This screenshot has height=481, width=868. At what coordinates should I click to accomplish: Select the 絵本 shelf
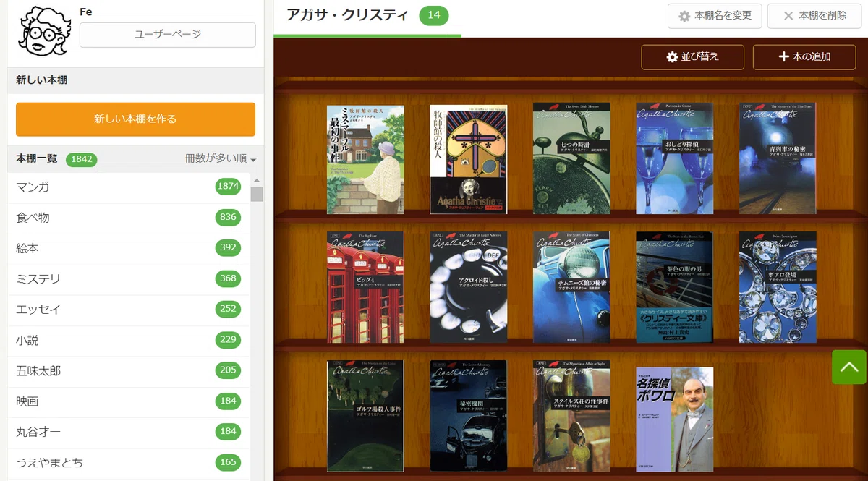pos(128,248)
